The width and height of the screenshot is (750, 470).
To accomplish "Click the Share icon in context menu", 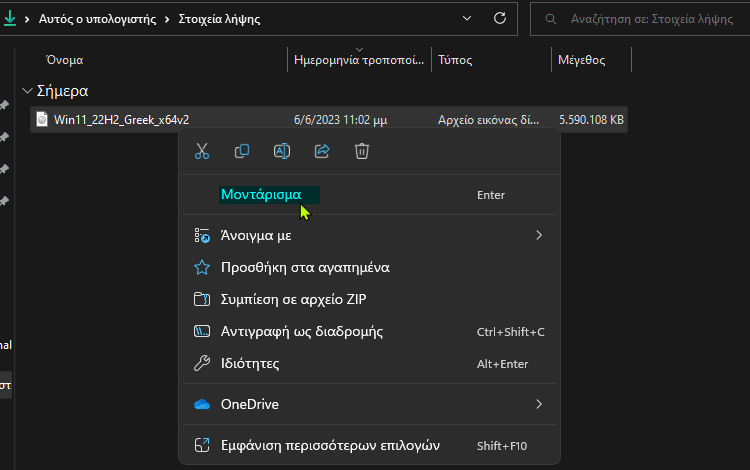I will [322, 151].
